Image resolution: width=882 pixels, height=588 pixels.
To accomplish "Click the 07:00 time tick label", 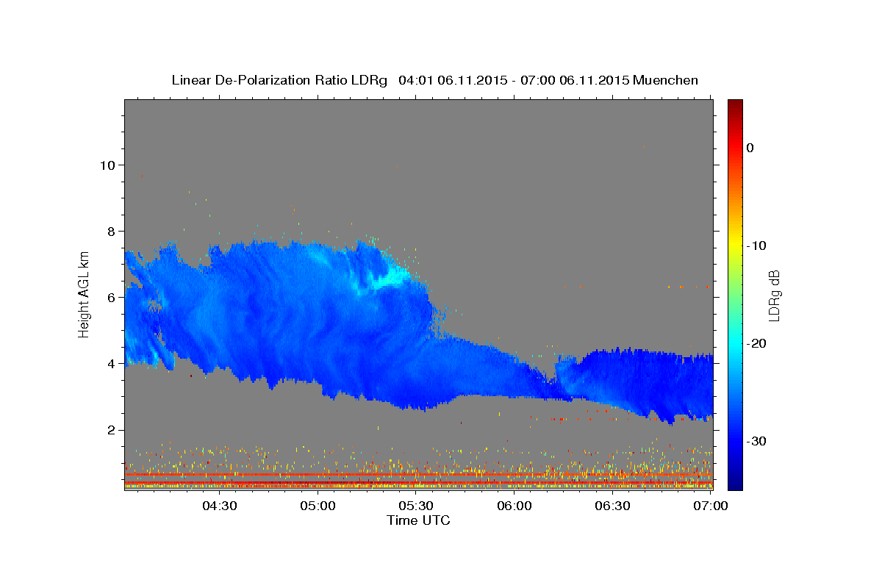I will [711, 506].
